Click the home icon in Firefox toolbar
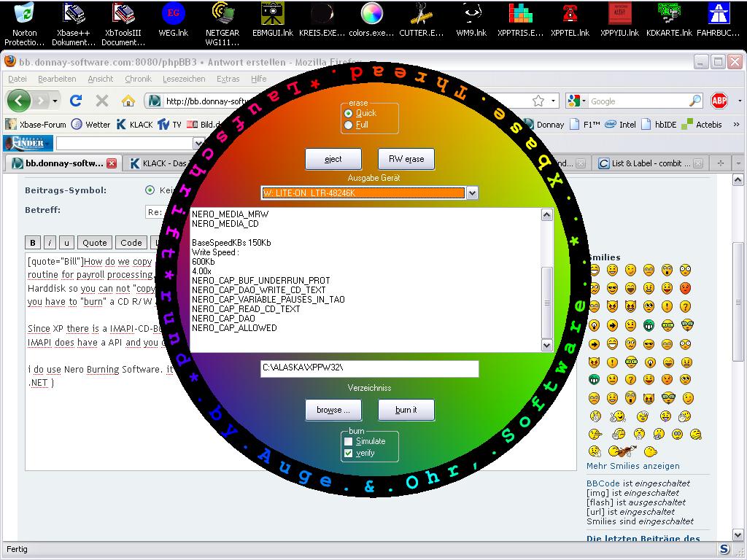 128,101
